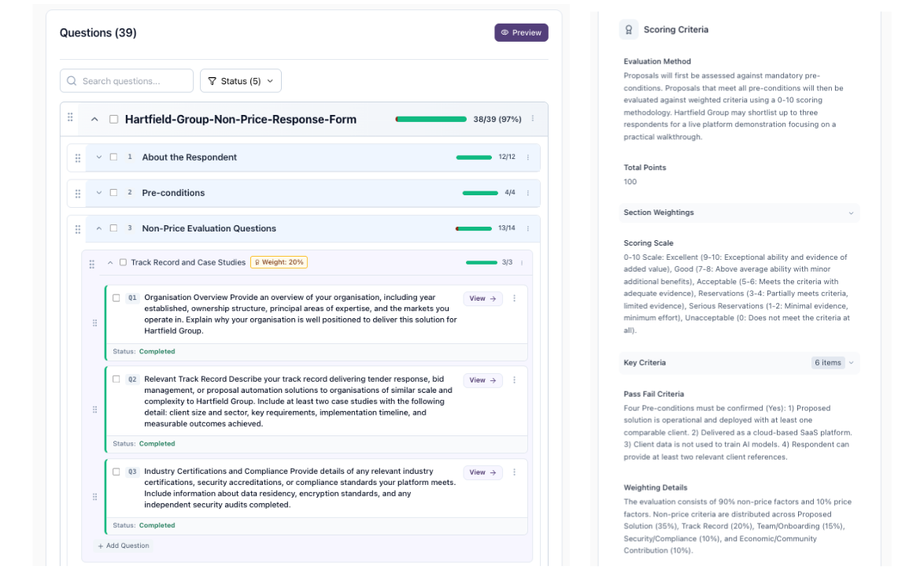This screenshot has height=570, width=924.
Task: Click the 6 items badge in Key Criteria
Action: tap(827, 363)
